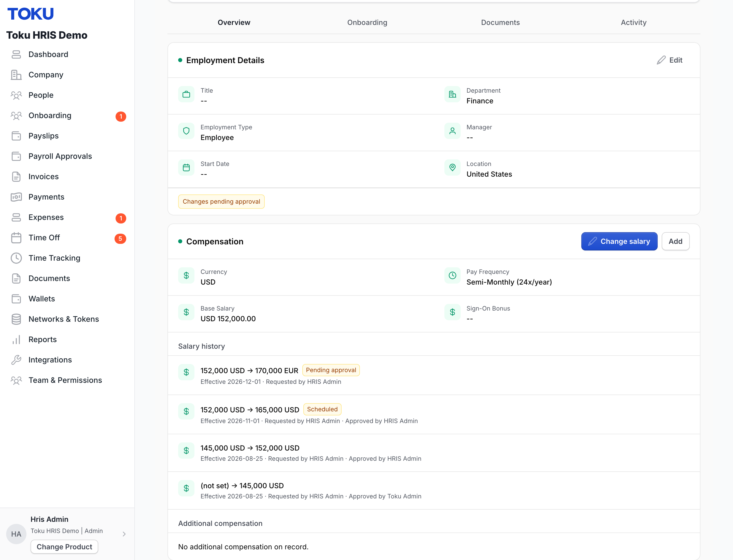Switch to the Overview tab
733x560 pixels.
click(234, 22)
